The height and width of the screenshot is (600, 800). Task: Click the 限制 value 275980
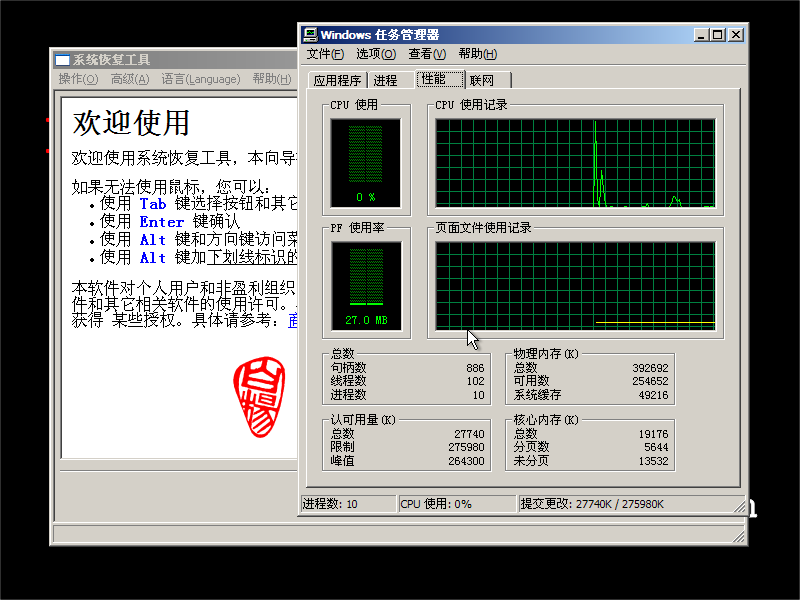click(466, 447)
